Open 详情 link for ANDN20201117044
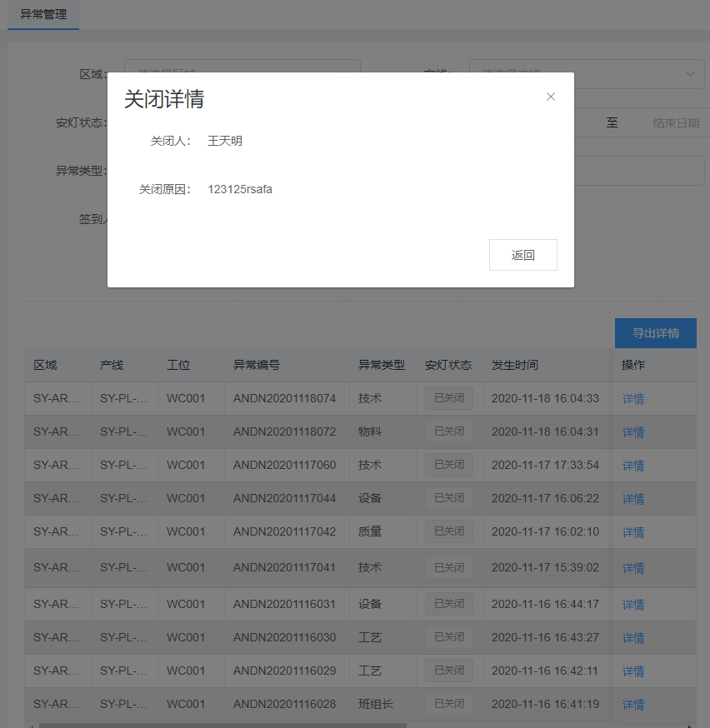This screenshot has height=728, width=710. [633, 499]
